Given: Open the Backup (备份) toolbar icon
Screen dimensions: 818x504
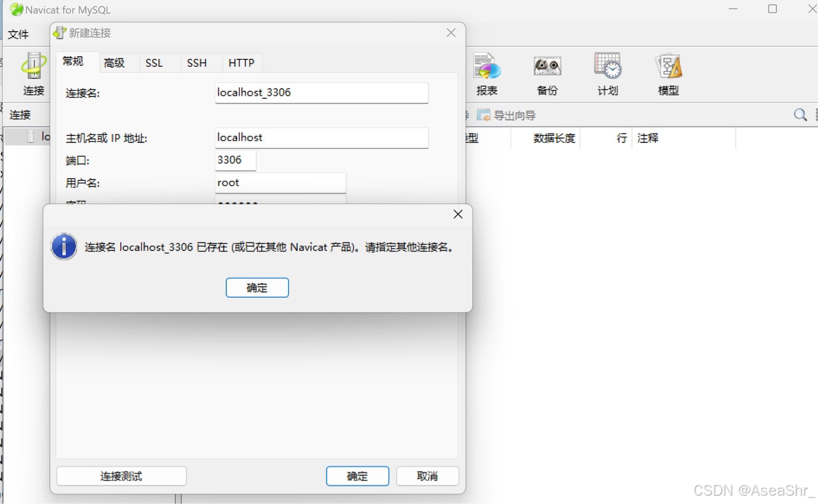Looking at the screenshot, I should pos(547,73).
